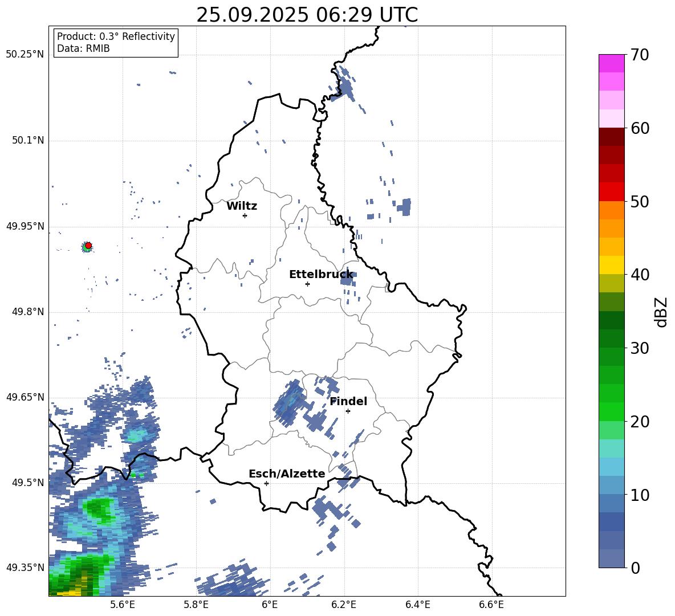
Task: Click the 50 tick on the colorbar
Action: 640,201
